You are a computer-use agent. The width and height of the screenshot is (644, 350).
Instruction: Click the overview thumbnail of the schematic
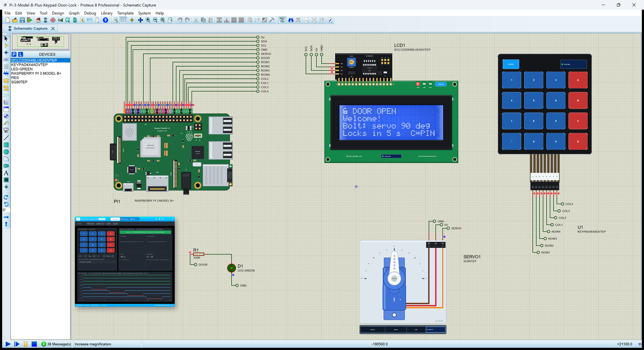pyautogui.click(x=40, y=42)
